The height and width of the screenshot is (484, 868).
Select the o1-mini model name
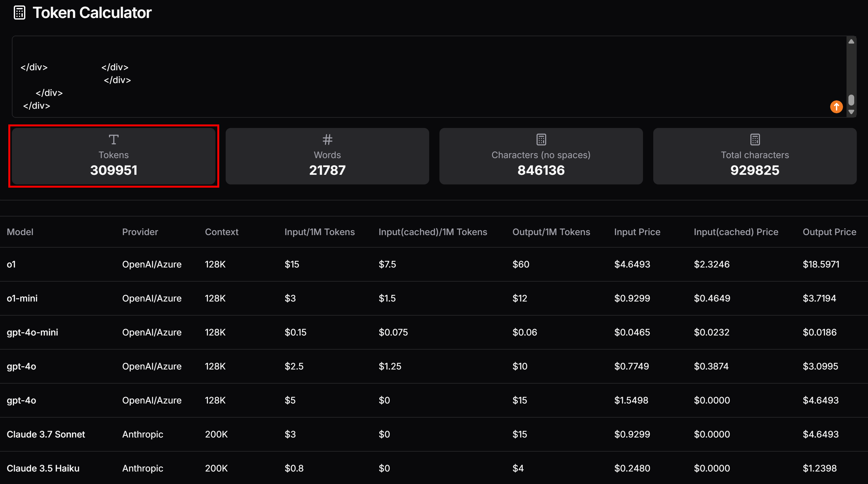(x=22, y=298)
